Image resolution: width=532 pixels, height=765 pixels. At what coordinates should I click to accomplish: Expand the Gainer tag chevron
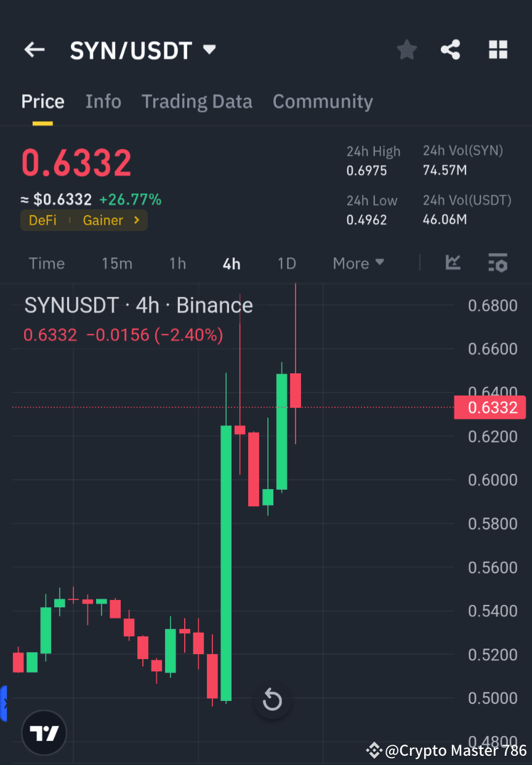[x=136, y=220]
